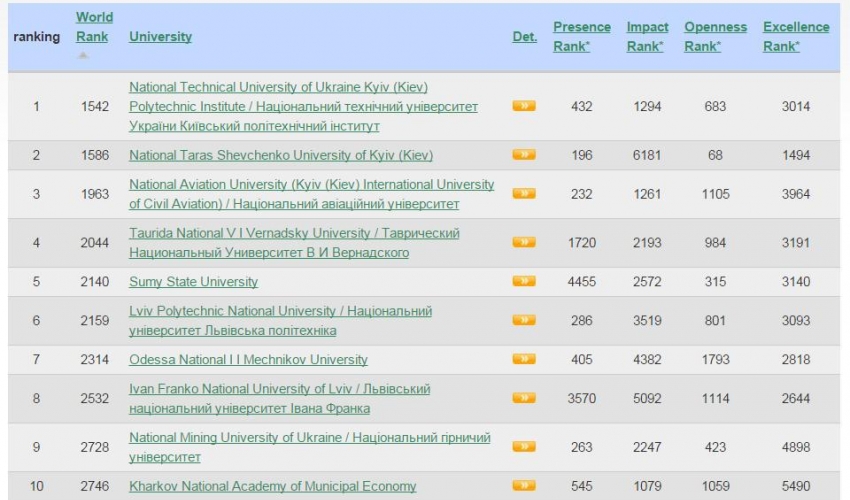
Task: Select impact rank value 6181
Action: [x=647, y=155]
